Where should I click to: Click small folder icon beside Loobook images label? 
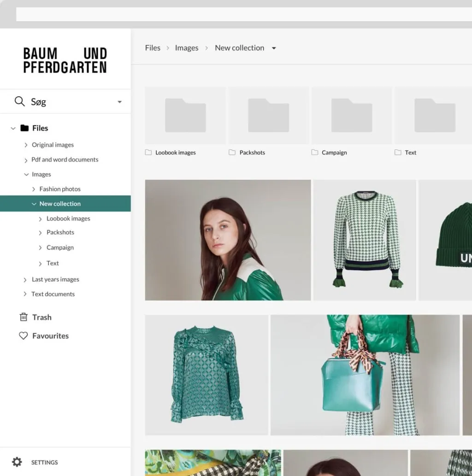[x=148, y=153]
